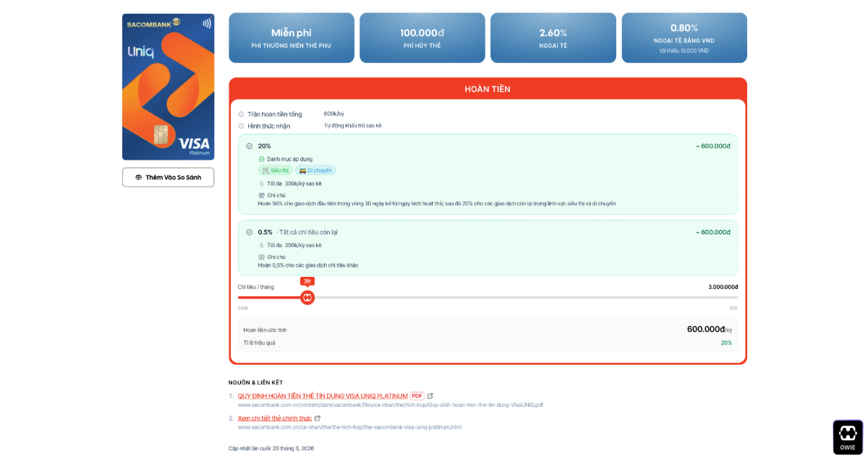The height and width of the screenshot is (464, 868).
Task: Click the 20% Tỉ lệ hiệu quả value
Action: (x=726, y=343)
